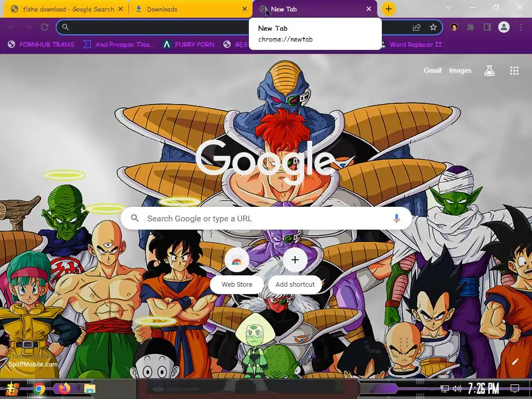This screenshot has width=532, height=399.
Task: Click the search box magnifier icon
Action: click(135, 218)
